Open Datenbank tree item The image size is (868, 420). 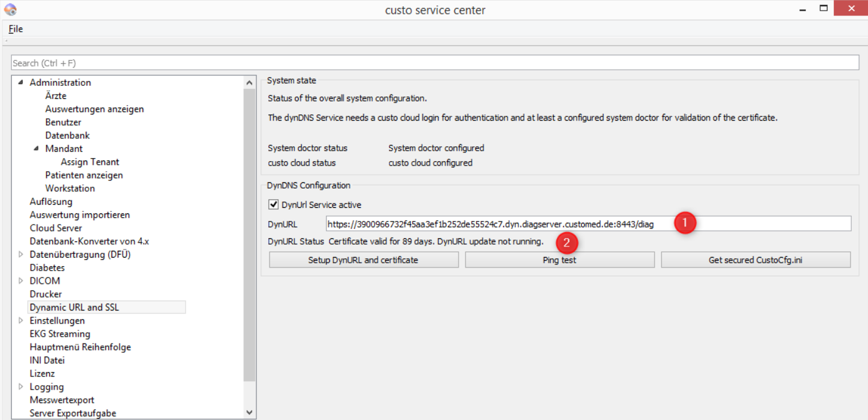click(67, 135)
